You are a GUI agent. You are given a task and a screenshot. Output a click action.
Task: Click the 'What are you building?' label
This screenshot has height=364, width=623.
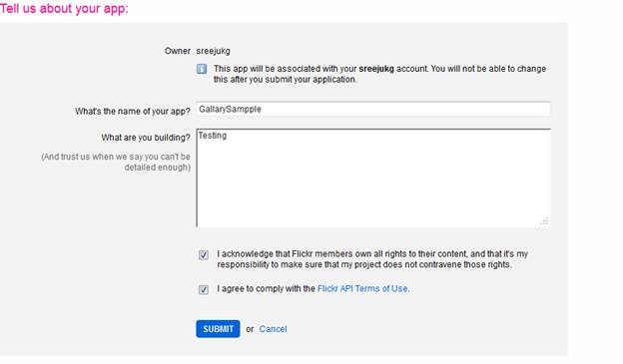[146, 138]
